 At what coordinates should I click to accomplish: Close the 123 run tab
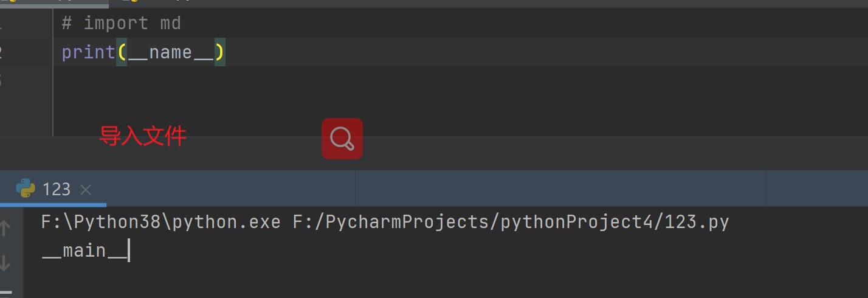[x=86, y=189]
